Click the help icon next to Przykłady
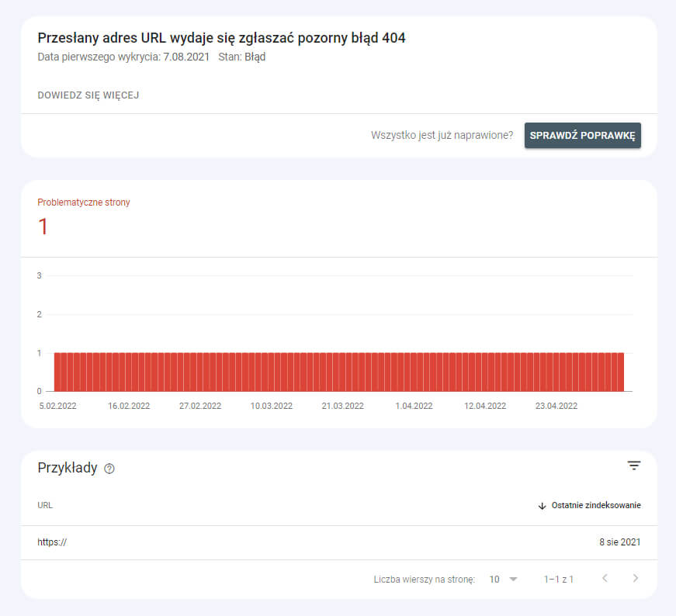This screenshot has width=676, height=616. (x=109, y=469)
